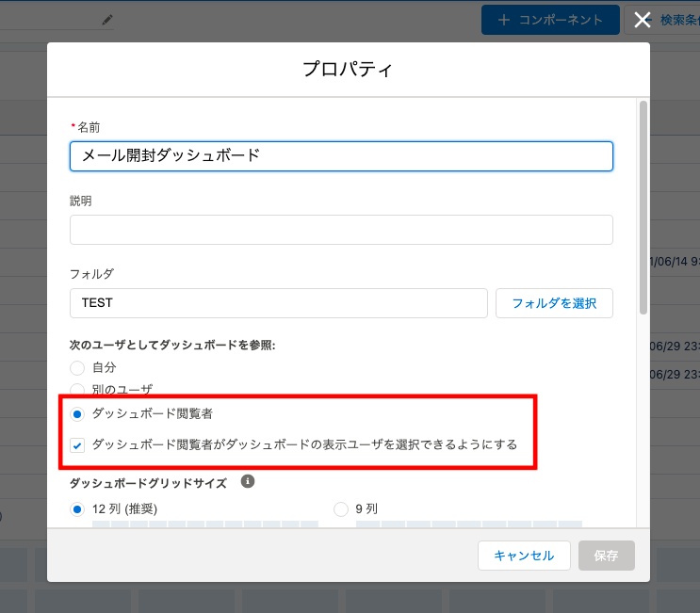Click the フォルダを選択 button

554,303
